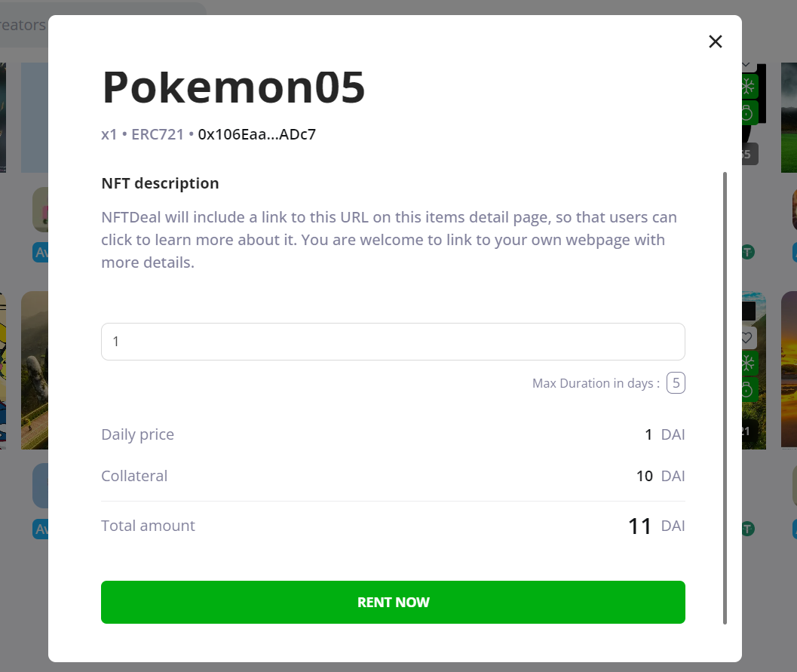
Task: Click the lower snowflake icon on landscape card
Action: pyautogui.click(x=747, y=364)
